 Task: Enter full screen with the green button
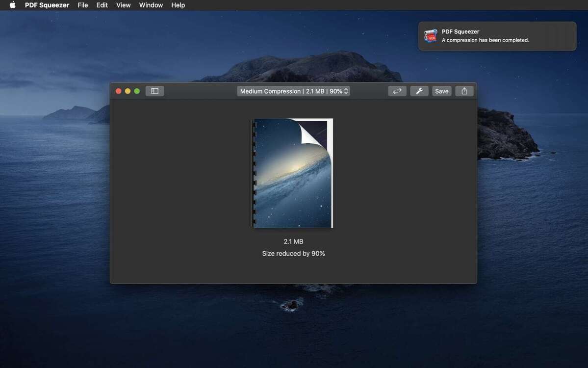pyautogui.click(x=137, y=91)
